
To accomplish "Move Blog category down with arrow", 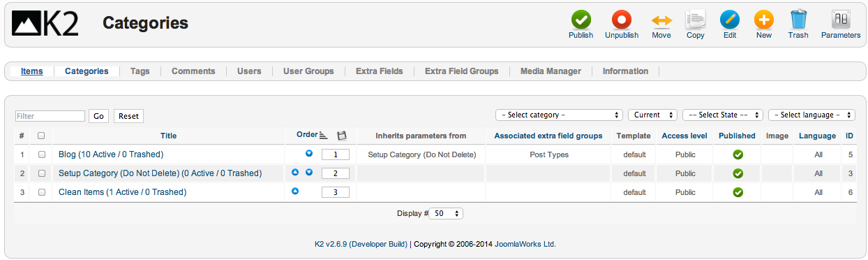I will point(309,153).
